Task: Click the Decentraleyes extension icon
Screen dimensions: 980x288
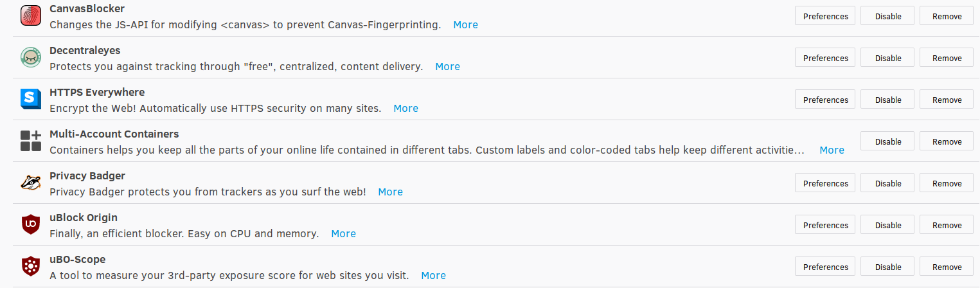Action: [31, 57]
